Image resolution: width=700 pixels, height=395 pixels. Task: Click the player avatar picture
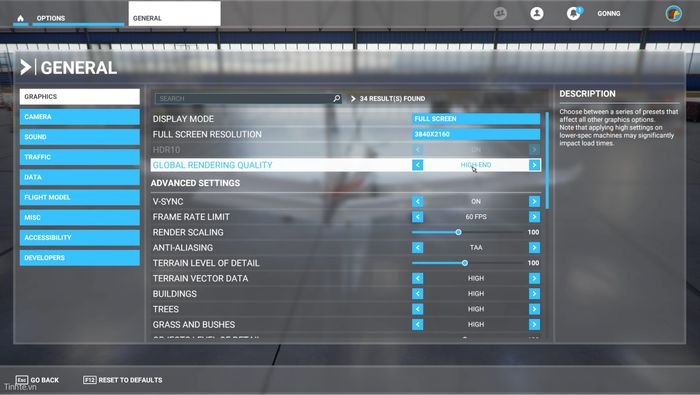tap(673, 13)
